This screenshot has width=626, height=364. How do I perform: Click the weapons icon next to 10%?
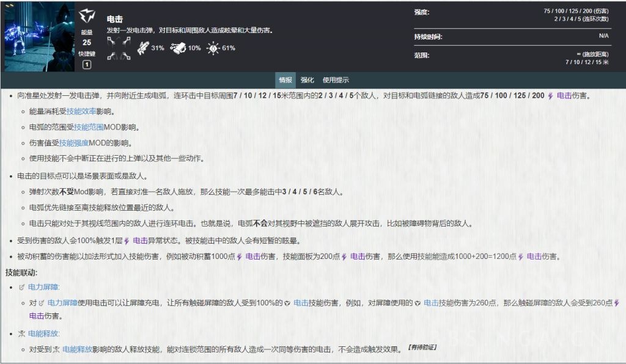coord(179,47)
